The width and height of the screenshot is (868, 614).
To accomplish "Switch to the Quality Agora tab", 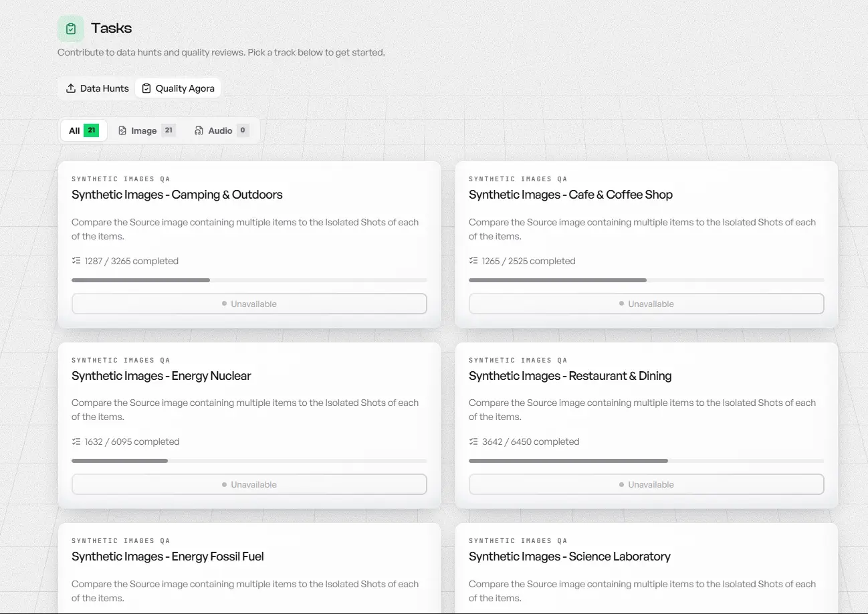I will tap(178, 88).
